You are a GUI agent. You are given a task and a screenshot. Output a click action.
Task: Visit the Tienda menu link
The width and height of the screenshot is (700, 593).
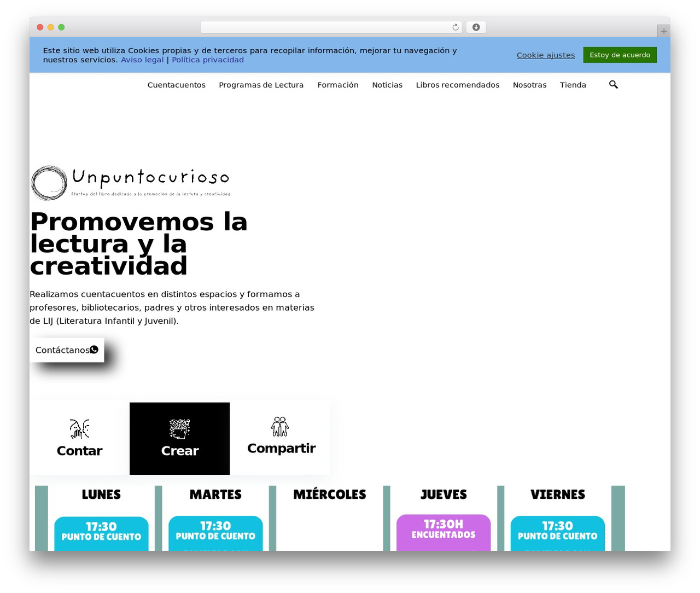(573, 85)
